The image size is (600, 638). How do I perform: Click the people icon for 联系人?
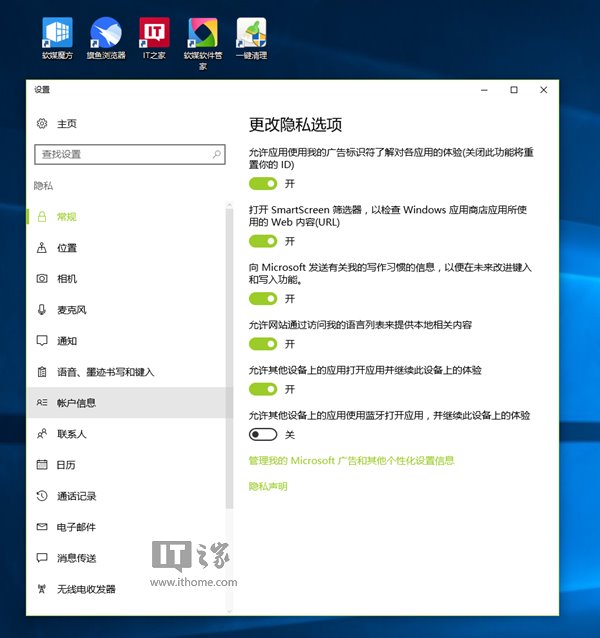tap(42, 434)
